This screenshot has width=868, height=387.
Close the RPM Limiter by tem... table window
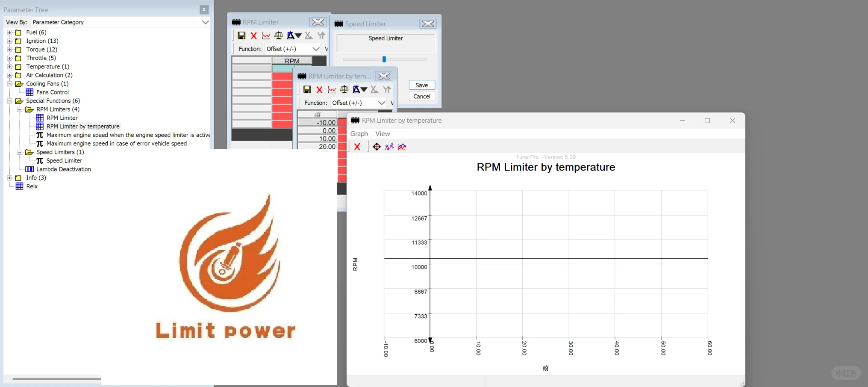[383, 76]
